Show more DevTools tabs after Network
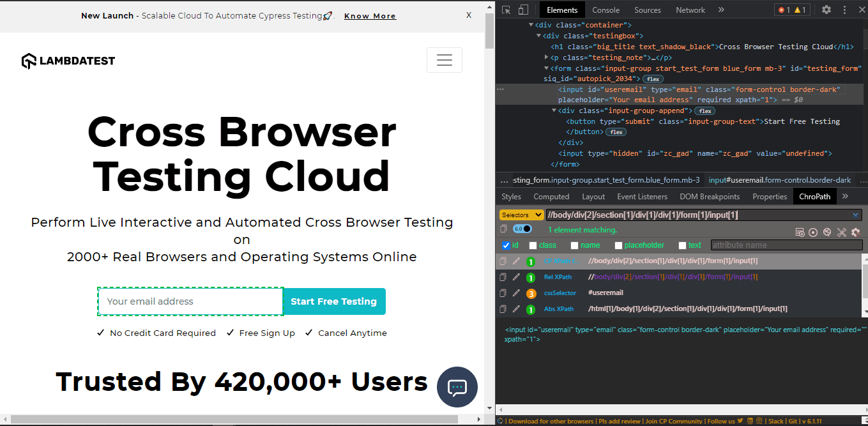This screenshot has height=426, width=868. [721, 10]
